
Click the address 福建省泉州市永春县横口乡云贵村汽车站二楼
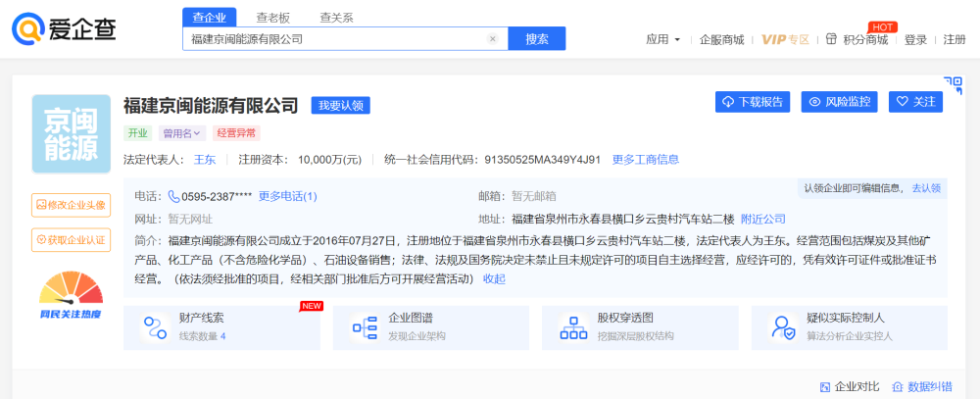[x=623, y=220]
